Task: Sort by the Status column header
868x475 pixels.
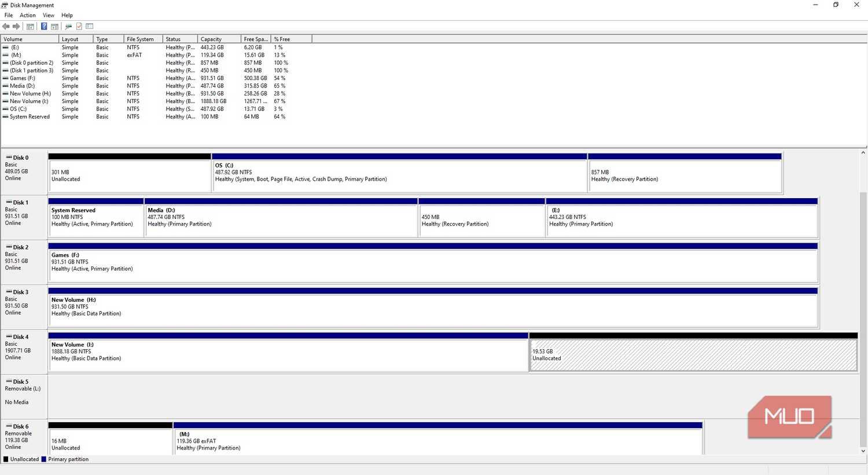Action: coord(180,39)
